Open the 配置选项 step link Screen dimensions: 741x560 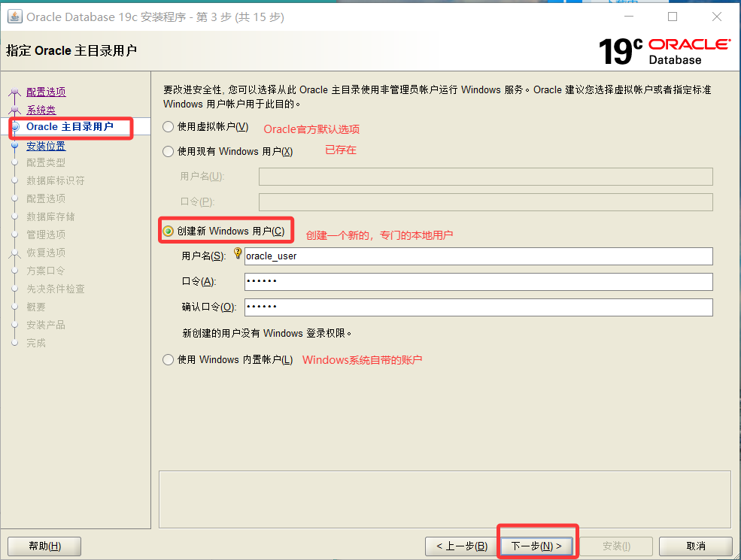(x=46, y=92)
